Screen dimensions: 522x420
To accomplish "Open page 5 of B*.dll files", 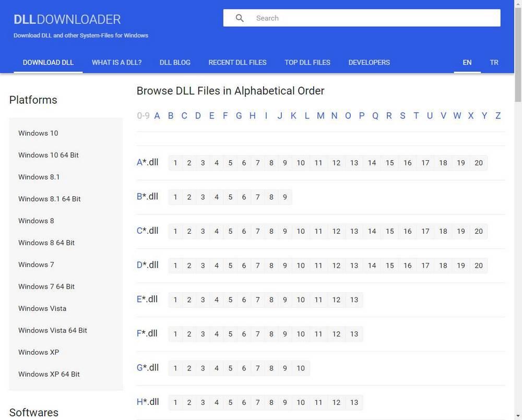I will coord(230,197).
